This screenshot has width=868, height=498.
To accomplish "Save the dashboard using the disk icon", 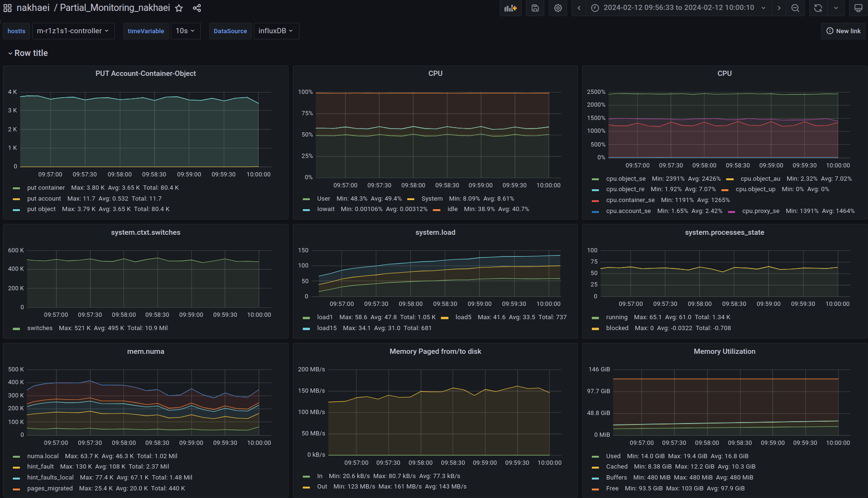I will (535, 8).
